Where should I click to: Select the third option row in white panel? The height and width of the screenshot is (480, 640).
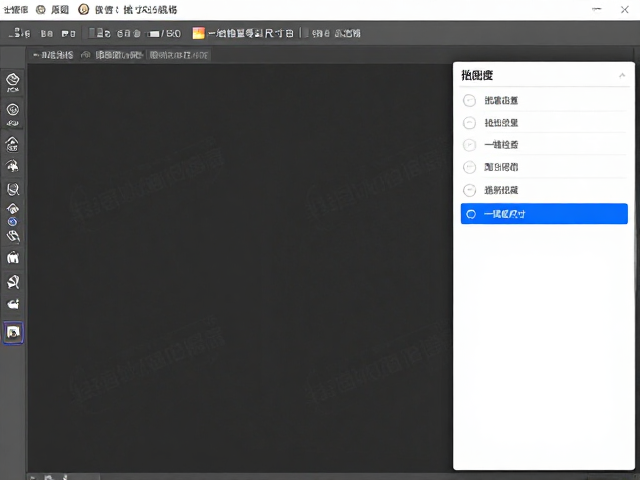pyautogui.click(x=544, y=144)
